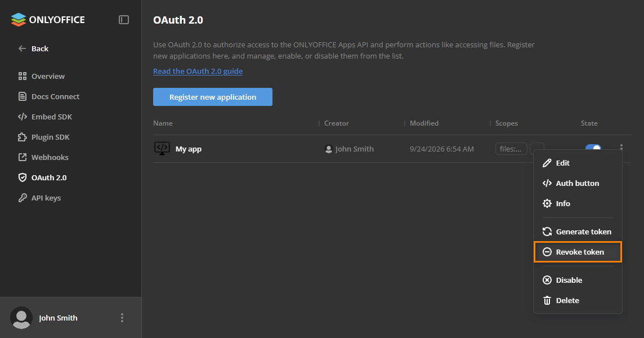Click Register new application button
This screenshot has height=338, width=644.
point(213,97)
